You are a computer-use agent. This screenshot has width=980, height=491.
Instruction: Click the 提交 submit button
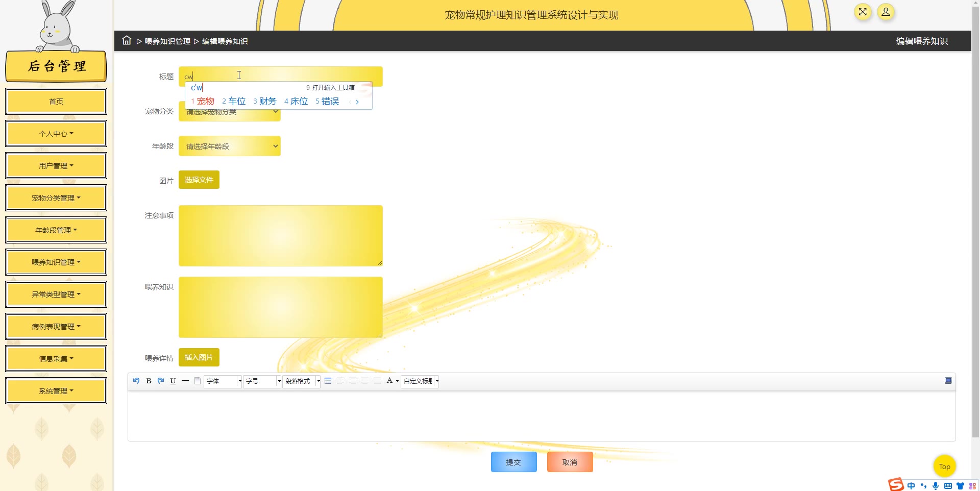click(x=514, y=462)
